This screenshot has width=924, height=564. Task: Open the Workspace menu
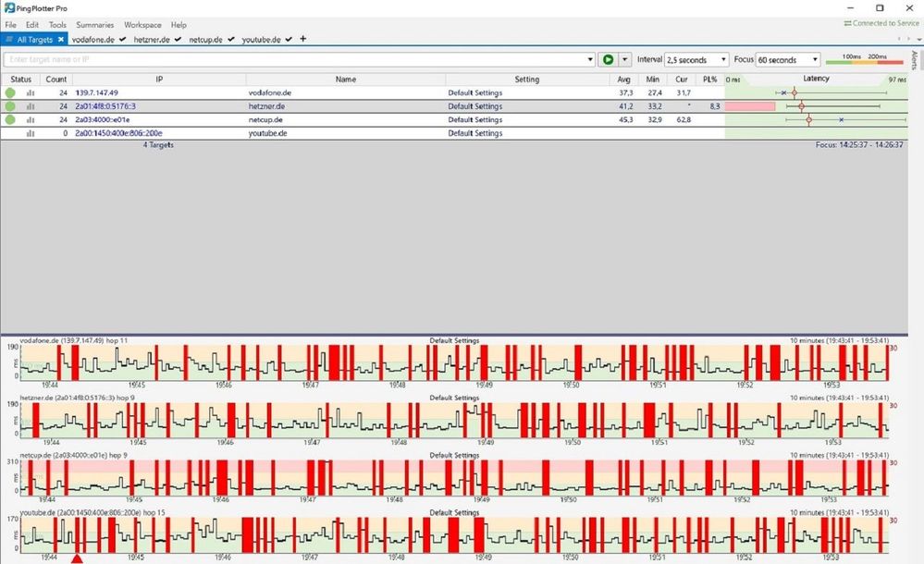142,25
